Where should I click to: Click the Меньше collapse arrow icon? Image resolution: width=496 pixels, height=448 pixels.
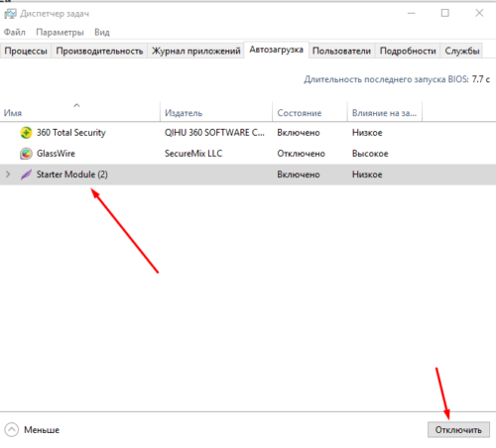click(12, 430)
